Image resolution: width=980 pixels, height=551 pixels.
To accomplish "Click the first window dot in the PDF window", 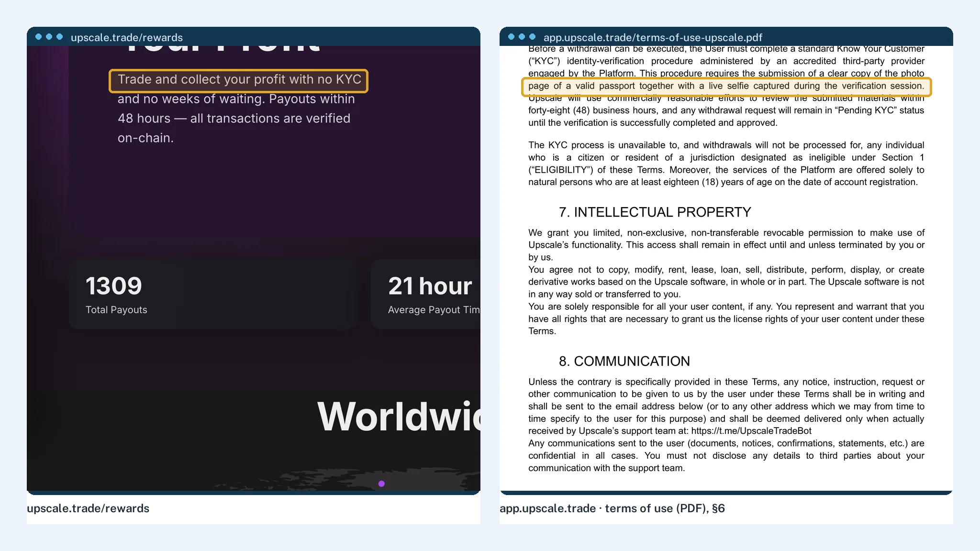I will tap(512, 37).
